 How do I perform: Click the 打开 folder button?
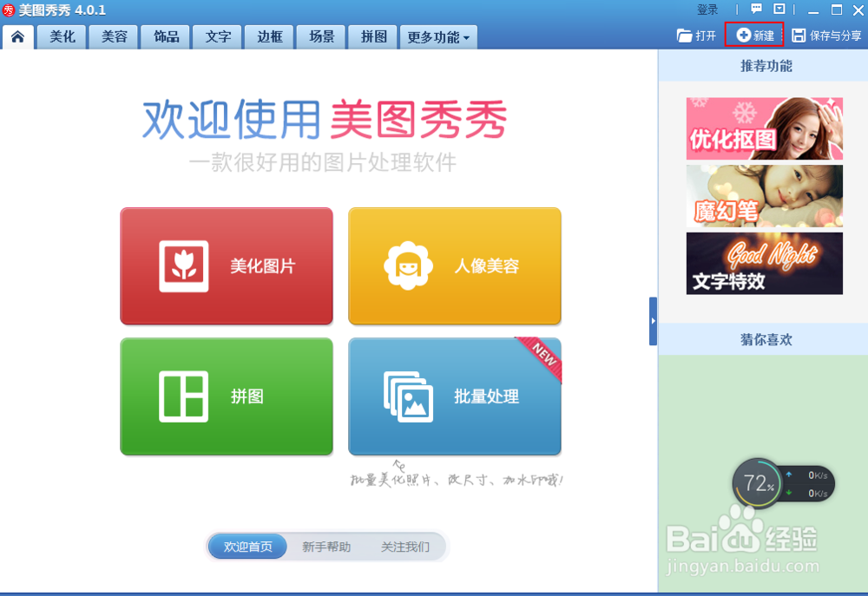click(x=696, y=36)
